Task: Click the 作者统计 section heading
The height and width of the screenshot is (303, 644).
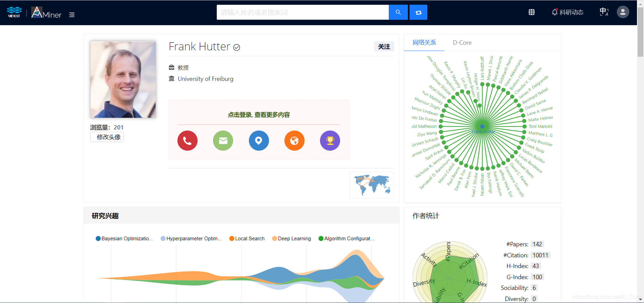Action: pos(426,216)
